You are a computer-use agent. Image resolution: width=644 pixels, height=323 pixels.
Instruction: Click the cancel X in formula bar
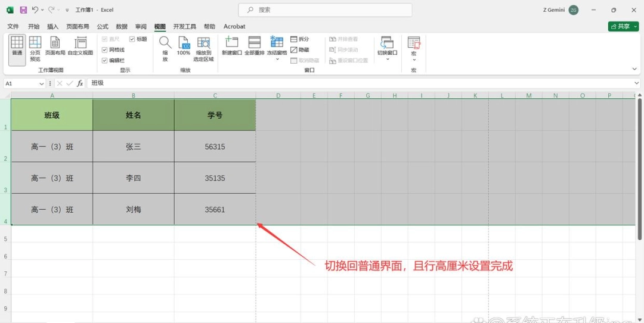(60, 83)
